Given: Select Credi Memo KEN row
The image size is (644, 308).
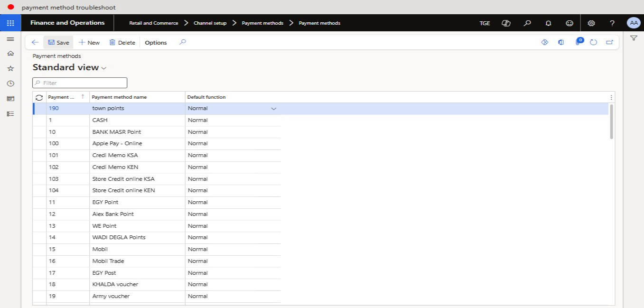Looking at the screenshot, I should pyautogui.click(x=157, y=167).
